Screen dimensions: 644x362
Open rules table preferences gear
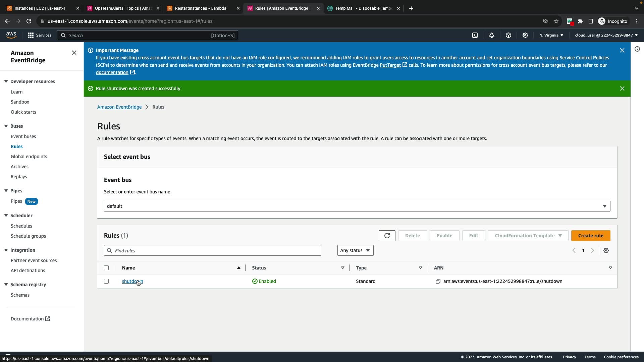pyautogui.click(x=606, y=250)
